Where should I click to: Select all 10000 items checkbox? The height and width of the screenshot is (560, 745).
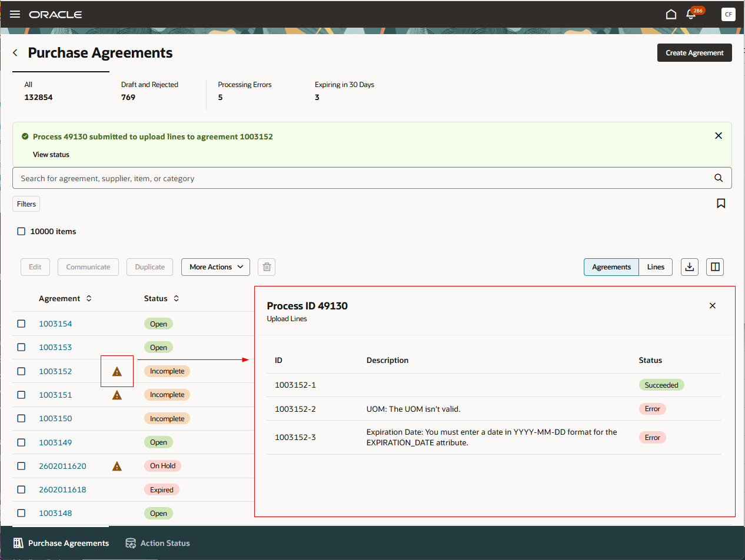pyautogui.click(x=21, y=231)
